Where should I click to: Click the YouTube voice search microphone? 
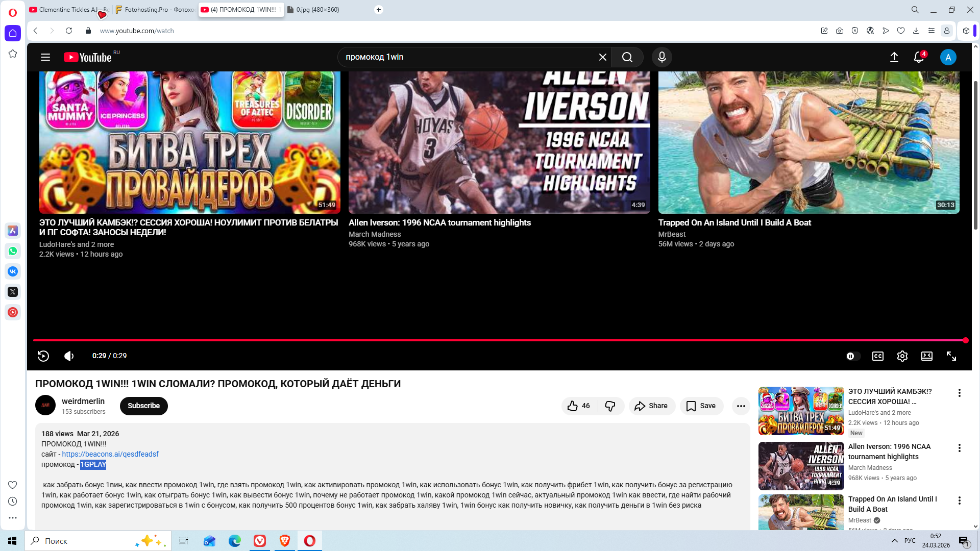click(661, 57)
